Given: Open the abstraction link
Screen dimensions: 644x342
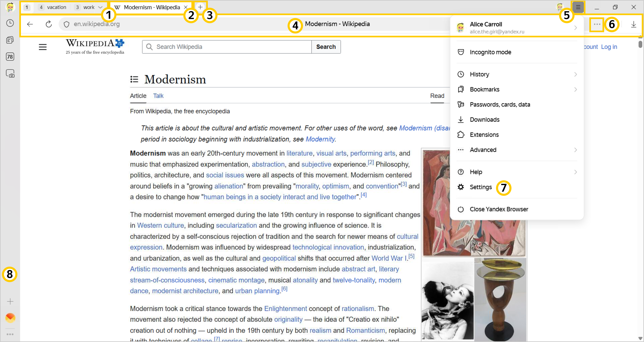Looking at the screenshot, I should click(x=268, y=164).
